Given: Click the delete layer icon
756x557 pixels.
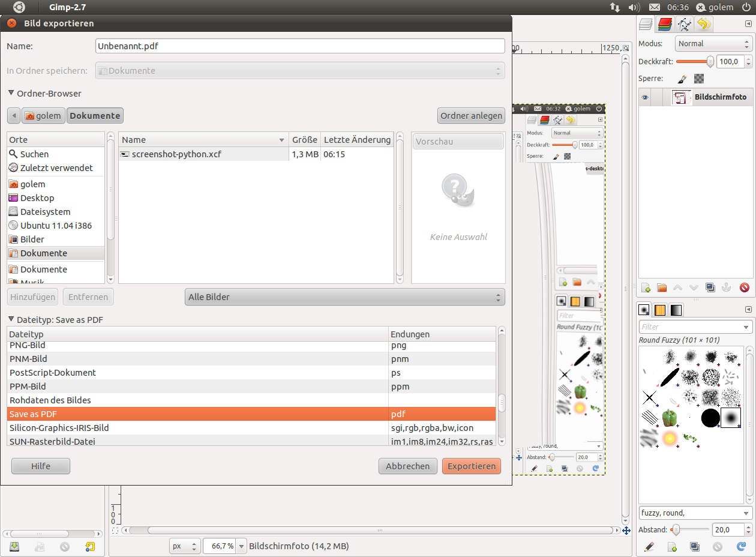Looking at the screenshot, I should [745, 288].
